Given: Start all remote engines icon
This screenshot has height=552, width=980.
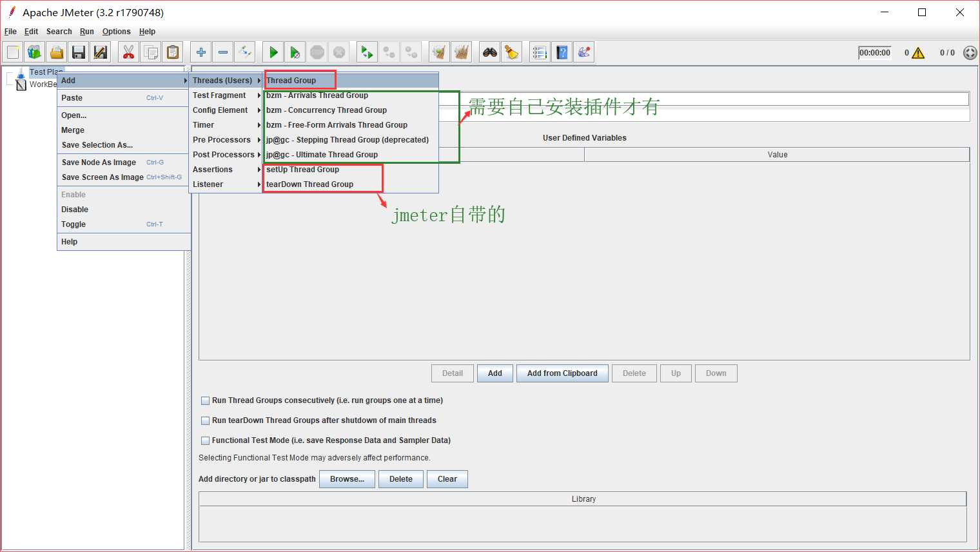Looking at the screenshot, I should [x=367, y=52].
